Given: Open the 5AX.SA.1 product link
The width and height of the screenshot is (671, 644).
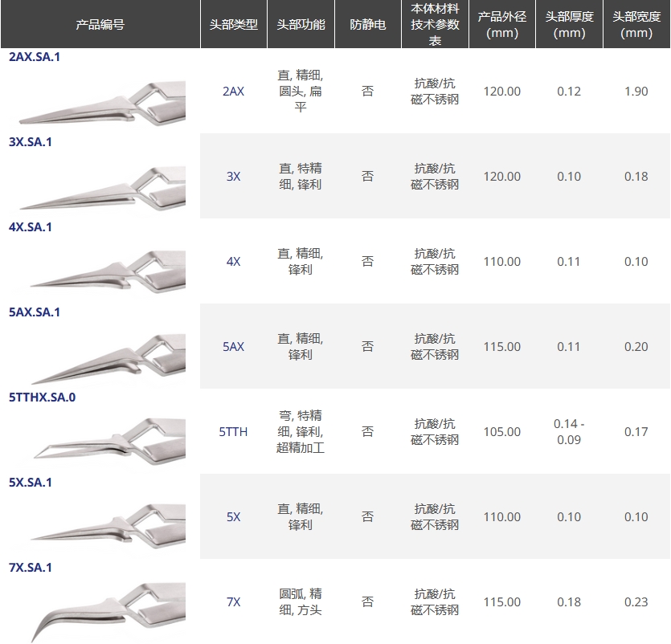Looking at the screenshot, I should click(x=34, y=312).
